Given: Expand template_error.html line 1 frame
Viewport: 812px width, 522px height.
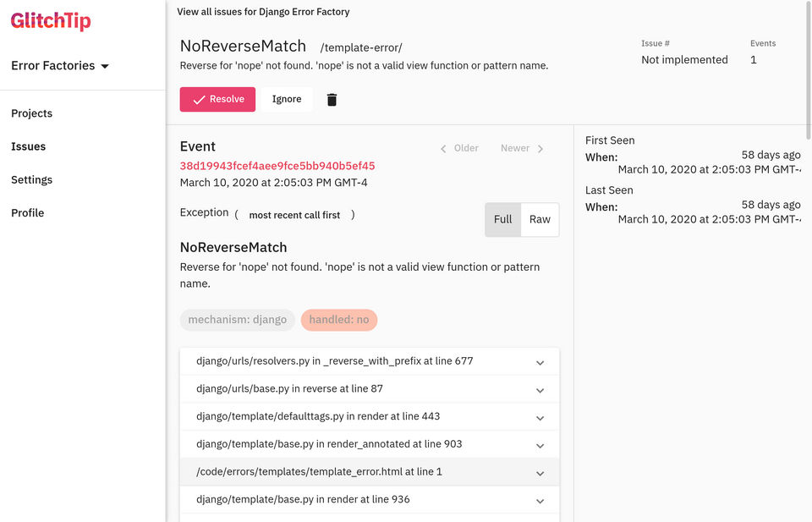Looking at the screenshot, I should click(370, 472).
